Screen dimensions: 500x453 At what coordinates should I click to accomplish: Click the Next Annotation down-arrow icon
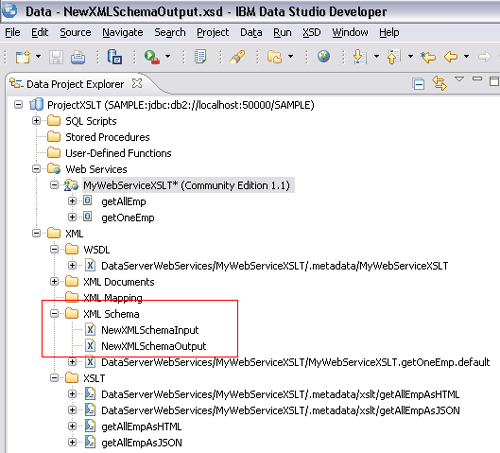(x=360, y=57)
